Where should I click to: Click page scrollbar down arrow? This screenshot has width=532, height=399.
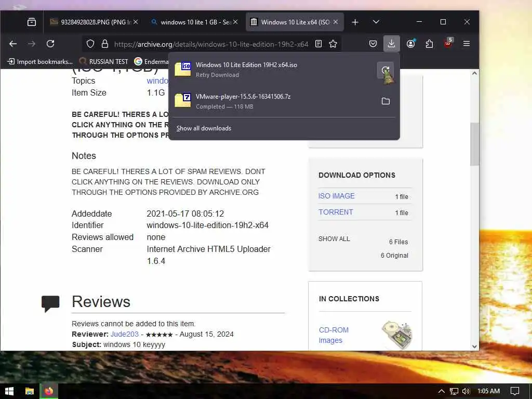pos(474,347)
